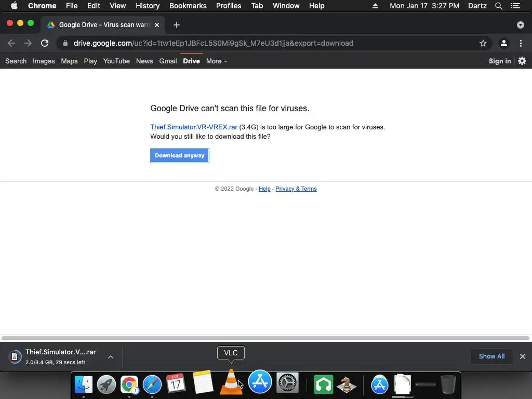
Task: Open Finder from the Dock
Action: [84, 384]
